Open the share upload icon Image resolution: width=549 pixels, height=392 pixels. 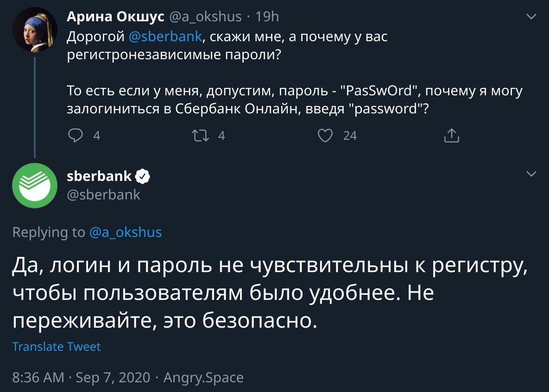coord(451,136)
